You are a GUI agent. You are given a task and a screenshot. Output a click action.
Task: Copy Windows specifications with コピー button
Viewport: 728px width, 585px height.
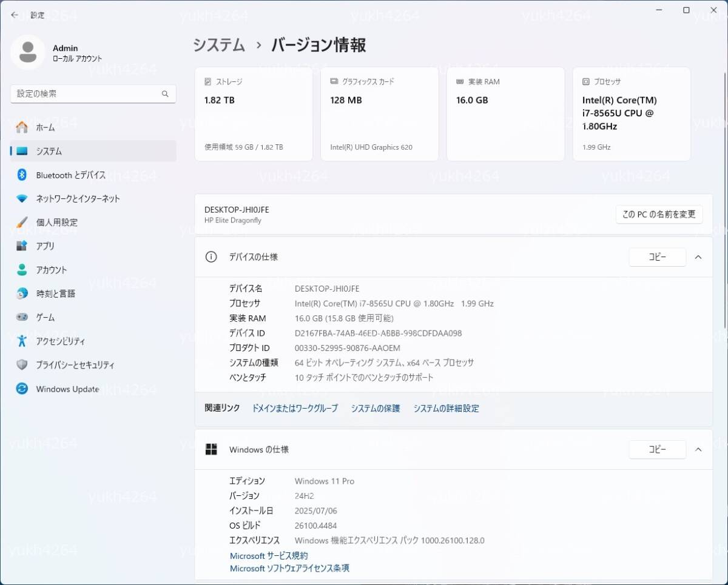click(x=658, y=449)
